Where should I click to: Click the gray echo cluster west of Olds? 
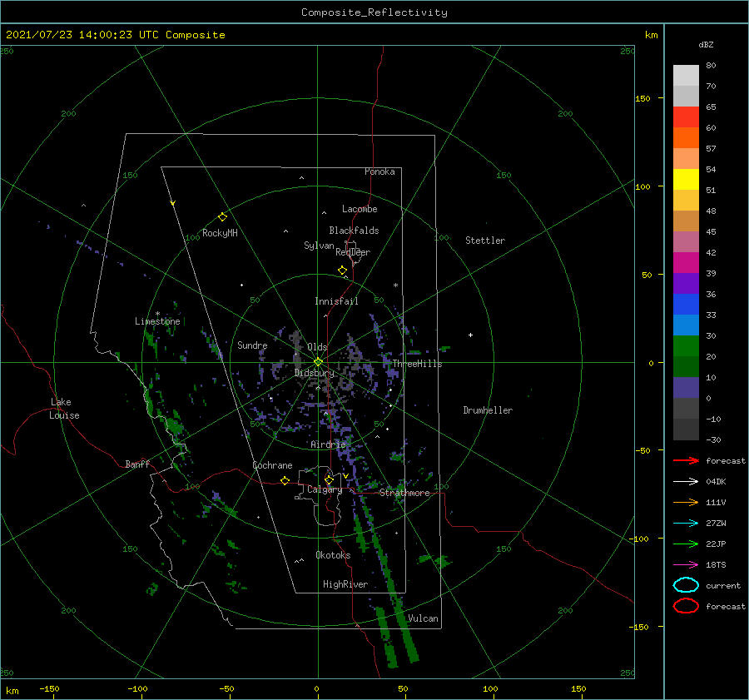296,349
